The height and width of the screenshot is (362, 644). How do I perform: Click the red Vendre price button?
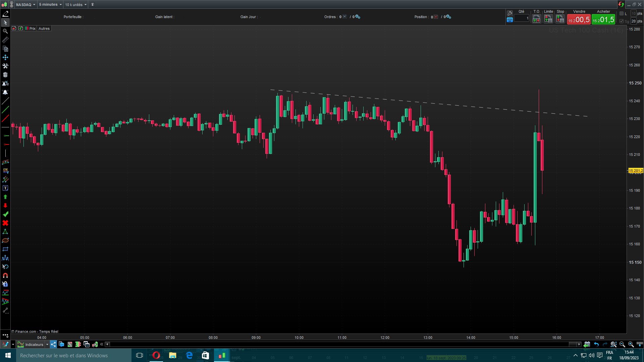579,20
